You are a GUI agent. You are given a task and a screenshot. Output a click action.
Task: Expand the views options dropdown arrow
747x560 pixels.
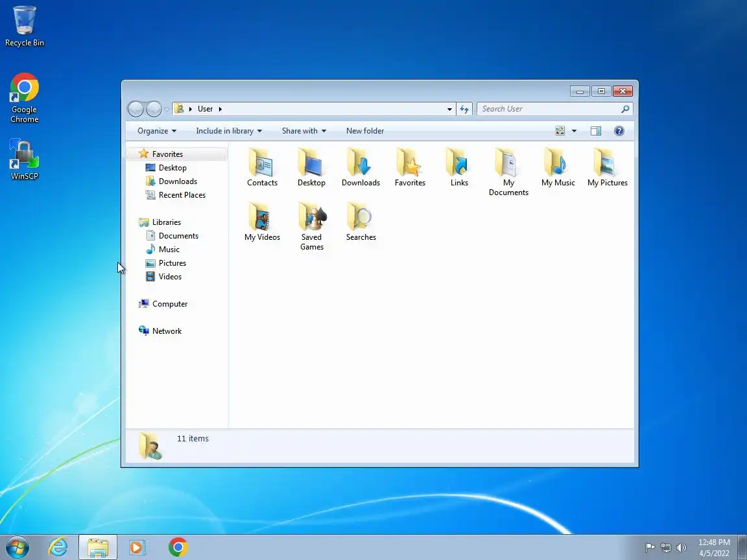(574, 131)
